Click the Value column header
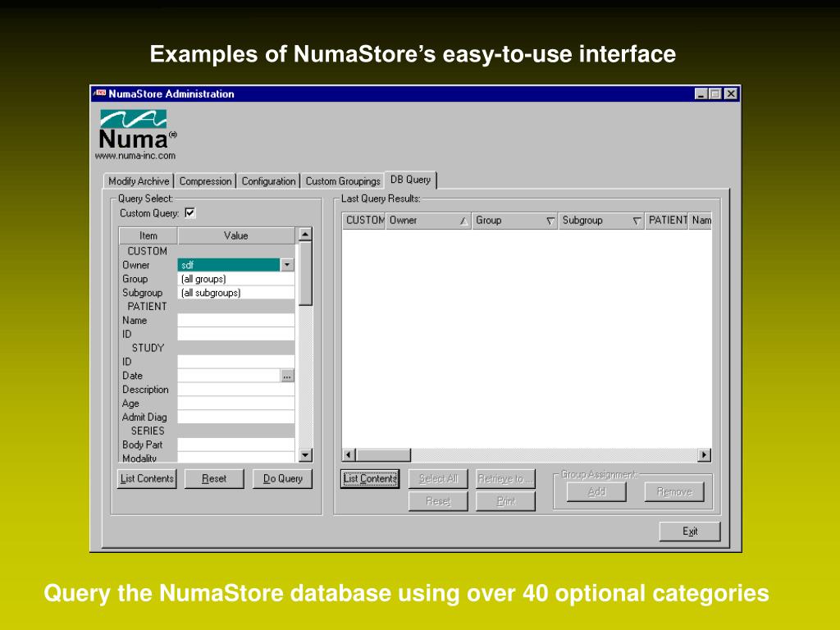Viewport: 840px width, 630px height. pyautogui.click(x=236, y=235)
